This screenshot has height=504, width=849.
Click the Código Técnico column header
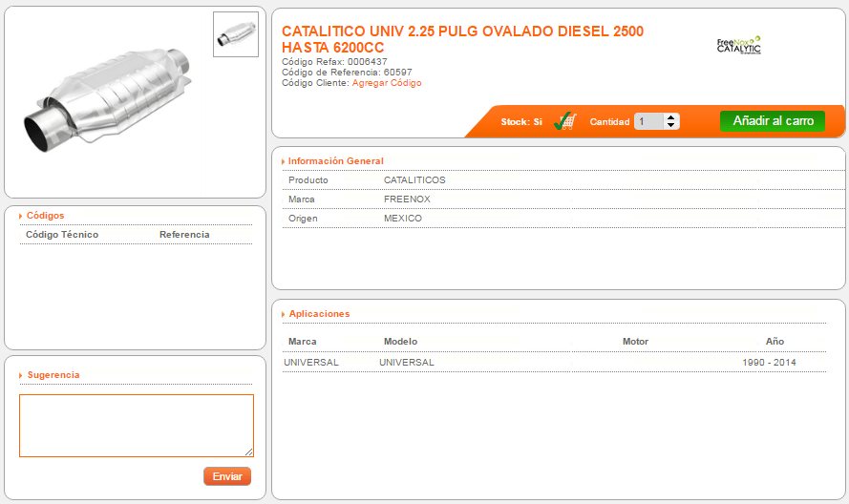tap(62, 235)
